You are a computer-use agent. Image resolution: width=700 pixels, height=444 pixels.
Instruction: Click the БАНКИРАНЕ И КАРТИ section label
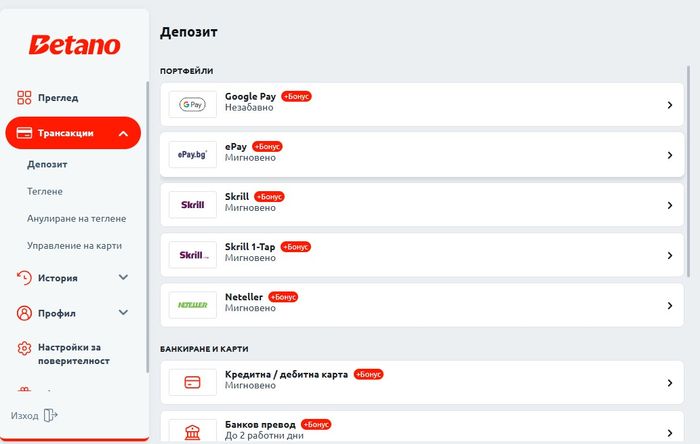click(204, 349)
